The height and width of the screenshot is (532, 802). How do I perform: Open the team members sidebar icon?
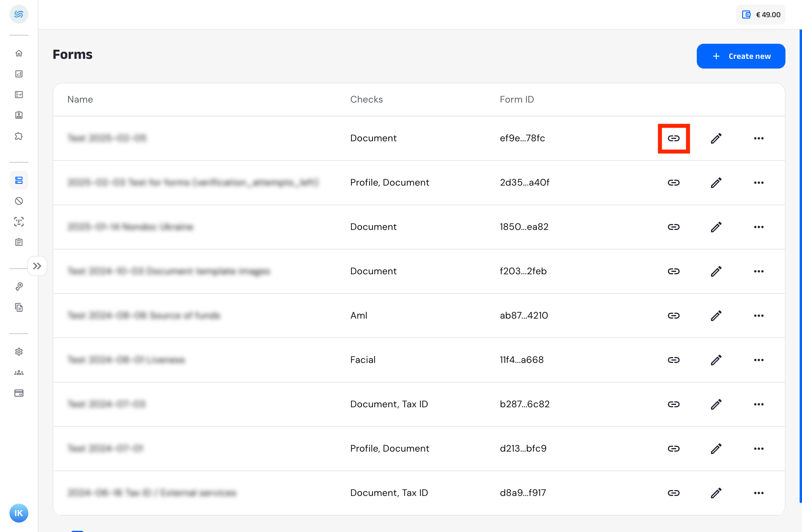19,372
